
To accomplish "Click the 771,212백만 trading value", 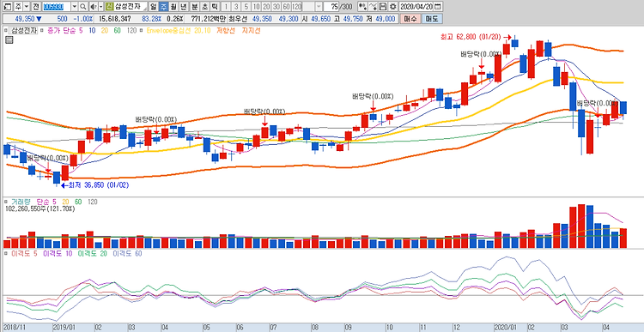I will pyautogui.click(x=209, y=19).
